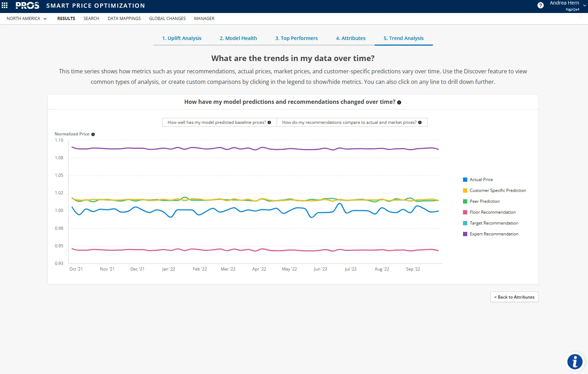Toggle the Floor Recommendation legend entry
The height and width of the screenshot is (374, 588).
pos(492,212)
